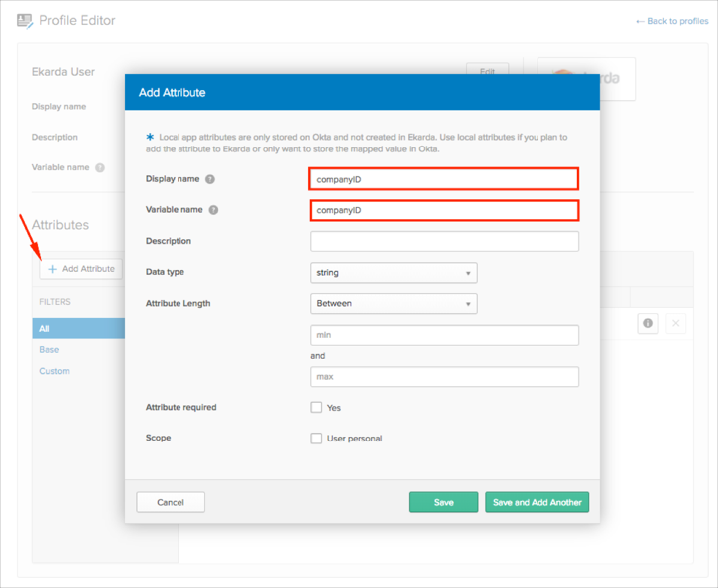Click Save and Add Another button
The width and height of the screenshot is (718, 588).
[537, 502]
